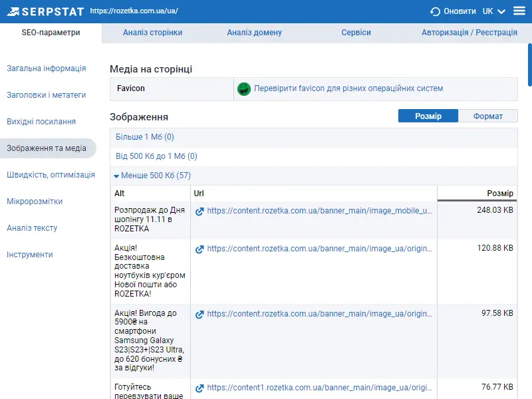Click the 97.58 KB size value

pos(497,313)
